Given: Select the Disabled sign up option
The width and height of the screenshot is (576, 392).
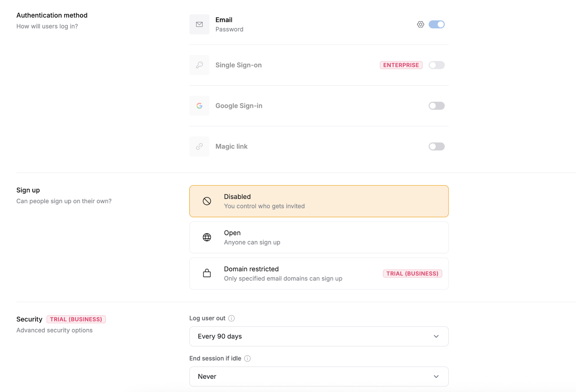Looking at the screenshot, I should click(x=319, y=201).
